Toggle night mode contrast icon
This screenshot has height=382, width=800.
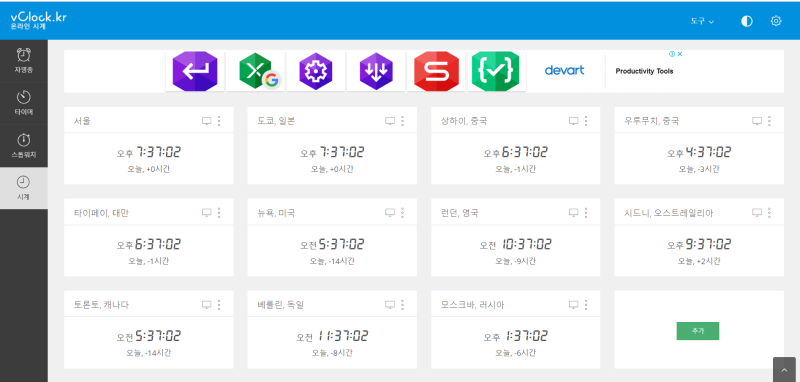click(x=746, y=21)
